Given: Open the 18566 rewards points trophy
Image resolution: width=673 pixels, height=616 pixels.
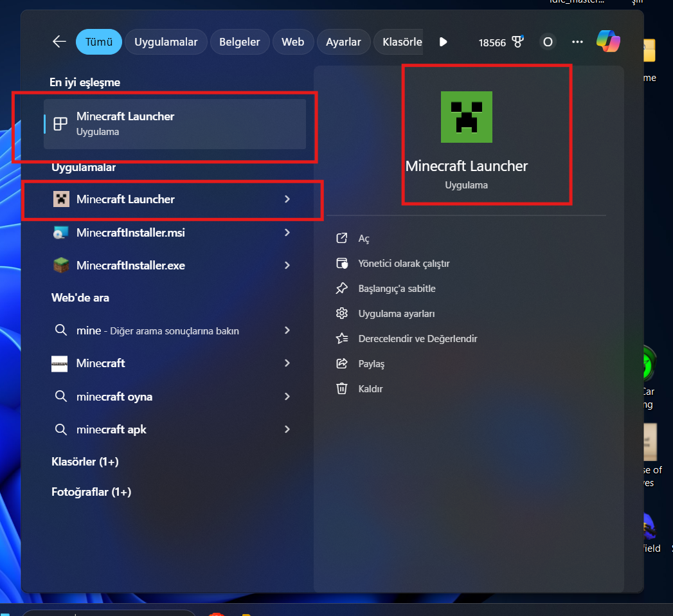Looking at the screenshot, I should (501, 42).
